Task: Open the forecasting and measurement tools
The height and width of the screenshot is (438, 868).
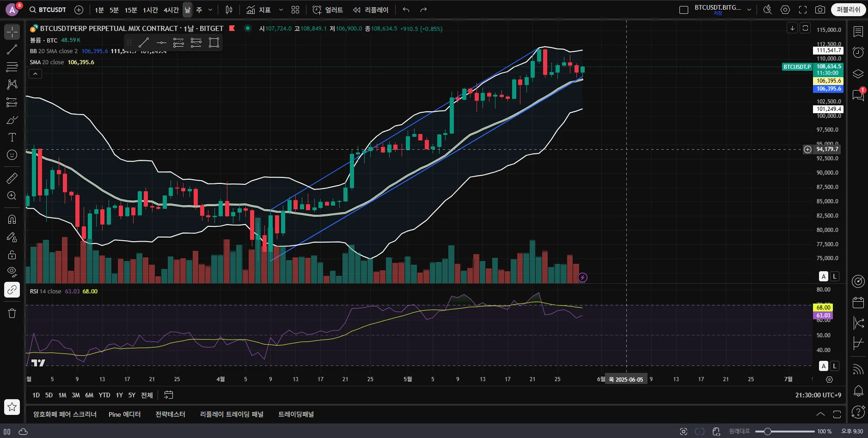Action: coord(12,102)
